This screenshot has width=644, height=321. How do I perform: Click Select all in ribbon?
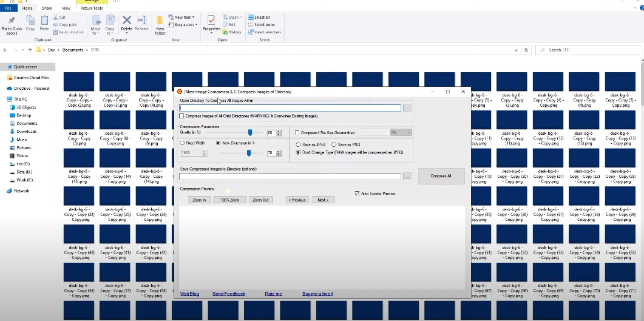pos(259,17)
